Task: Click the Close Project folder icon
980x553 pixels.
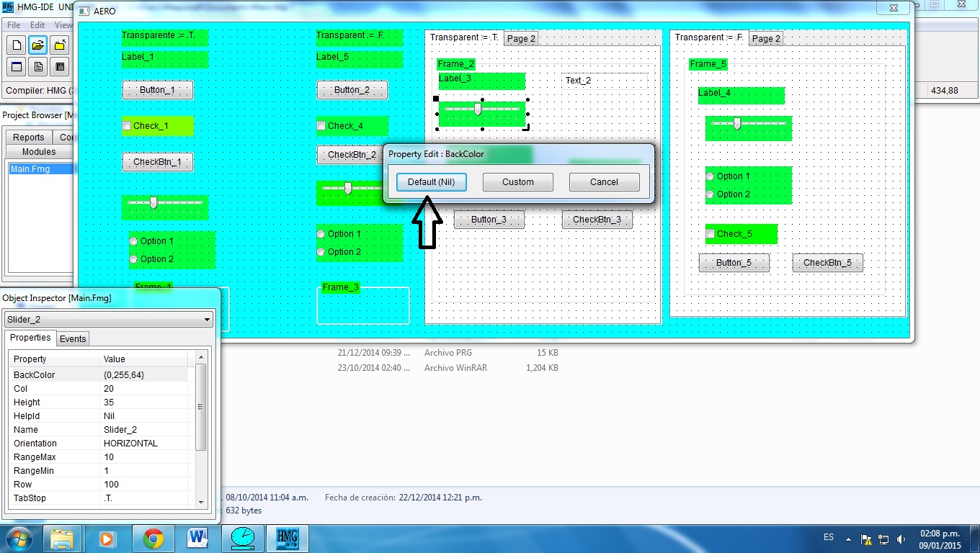Action: [60, 45]
